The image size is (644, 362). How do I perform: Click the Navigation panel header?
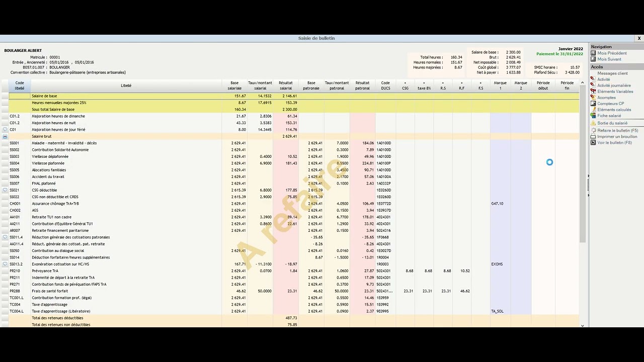617,47
